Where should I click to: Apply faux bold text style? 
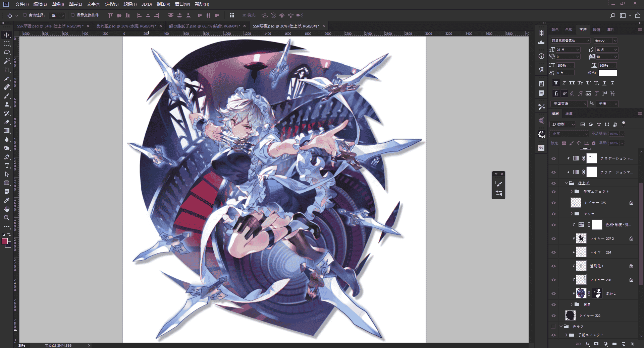(556, 83)
